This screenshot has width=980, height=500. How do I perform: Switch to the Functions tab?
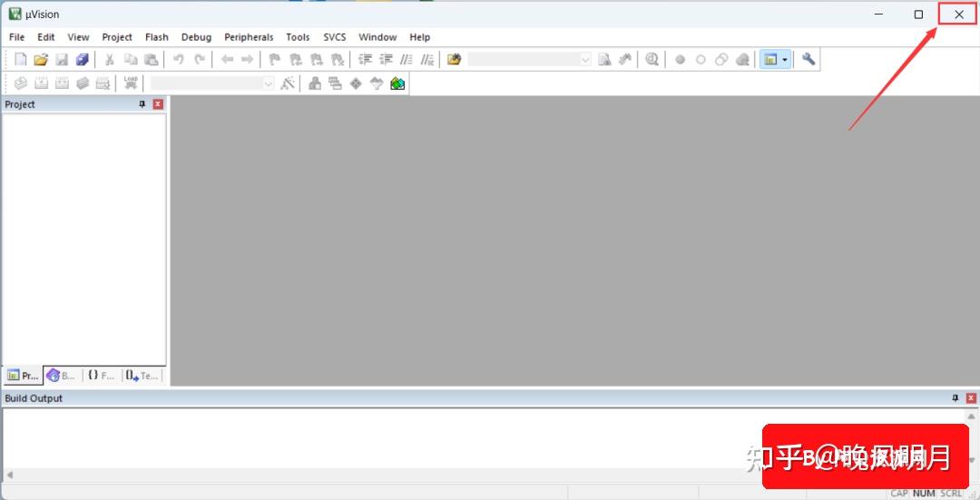[x=102, y=376]
